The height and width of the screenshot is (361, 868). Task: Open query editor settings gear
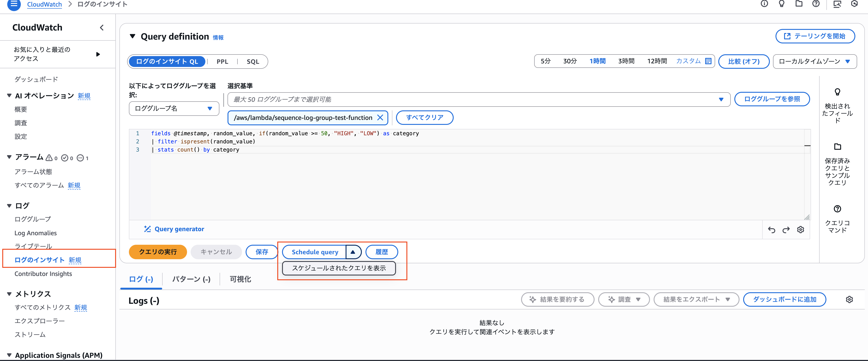point(801,230)
